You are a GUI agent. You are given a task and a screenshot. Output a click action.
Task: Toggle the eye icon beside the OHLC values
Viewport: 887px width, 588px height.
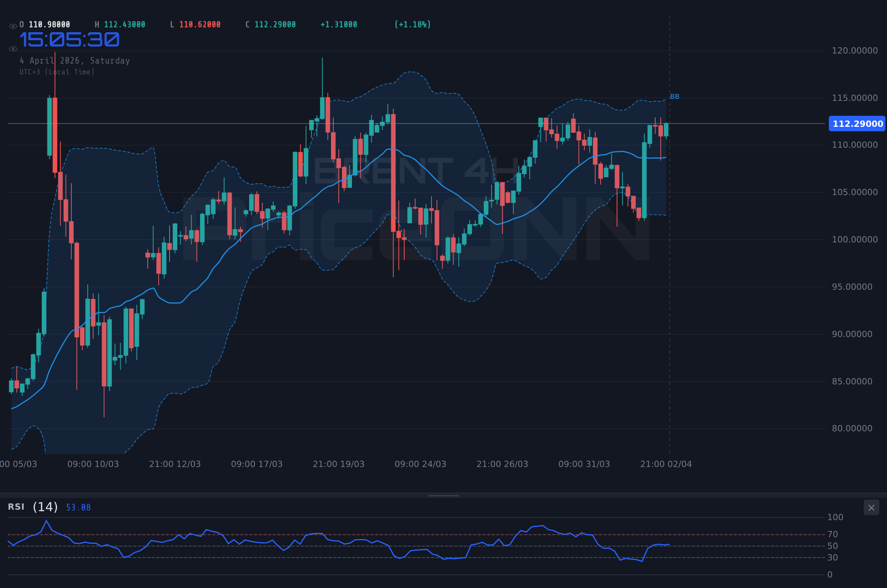(13, 26)
